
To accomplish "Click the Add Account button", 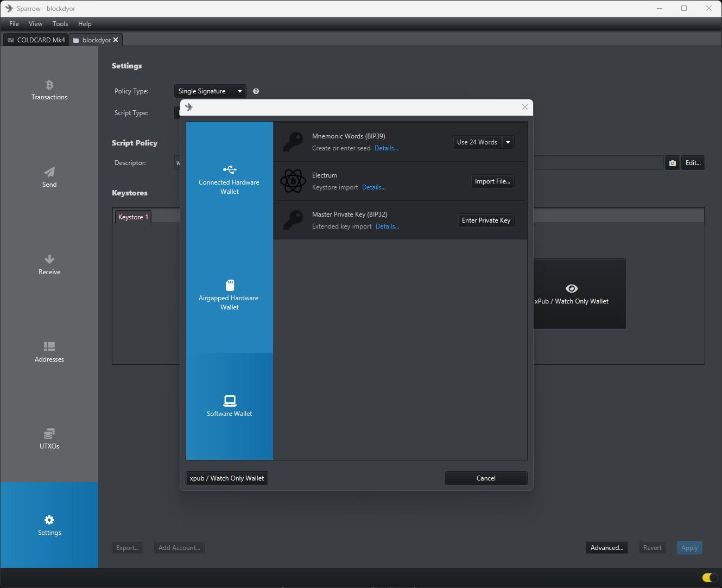I will [179, 548].
